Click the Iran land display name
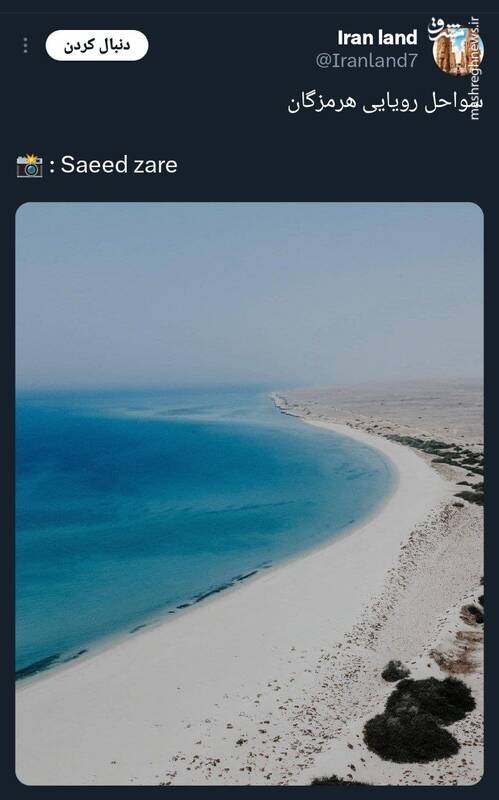 [377, 37]
